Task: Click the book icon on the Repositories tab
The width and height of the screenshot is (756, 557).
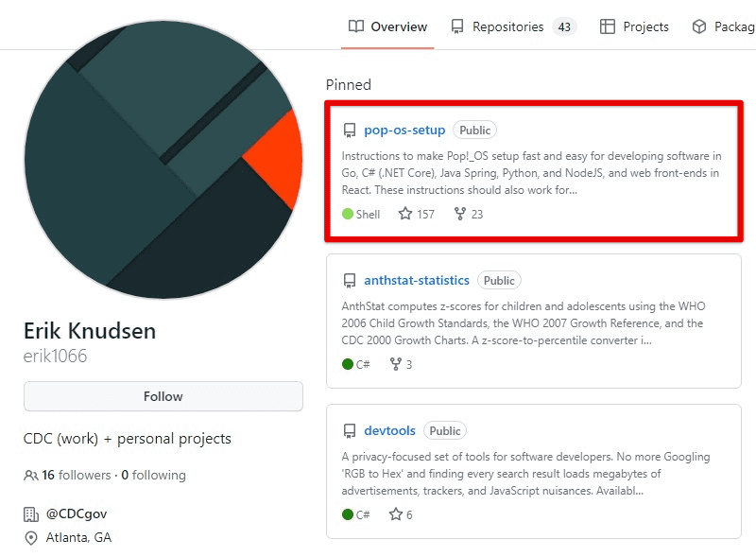Action: click(x=456, y=26)
